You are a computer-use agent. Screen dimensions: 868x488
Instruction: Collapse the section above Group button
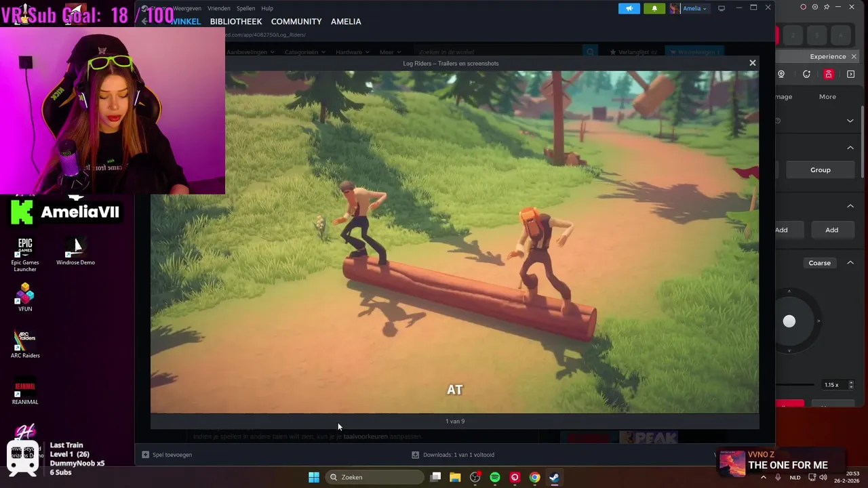coord(850,148)
